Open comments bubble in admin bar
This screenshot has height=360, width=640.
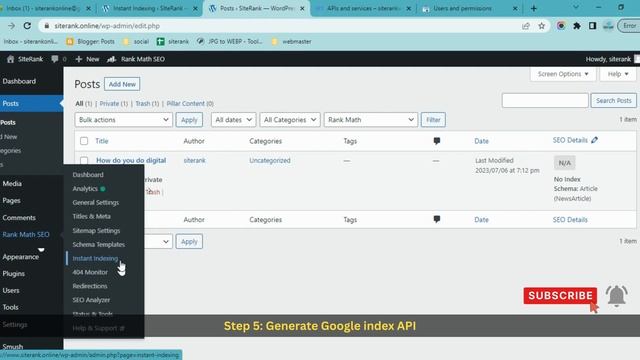pyautogui.click(x=55, y=59)
